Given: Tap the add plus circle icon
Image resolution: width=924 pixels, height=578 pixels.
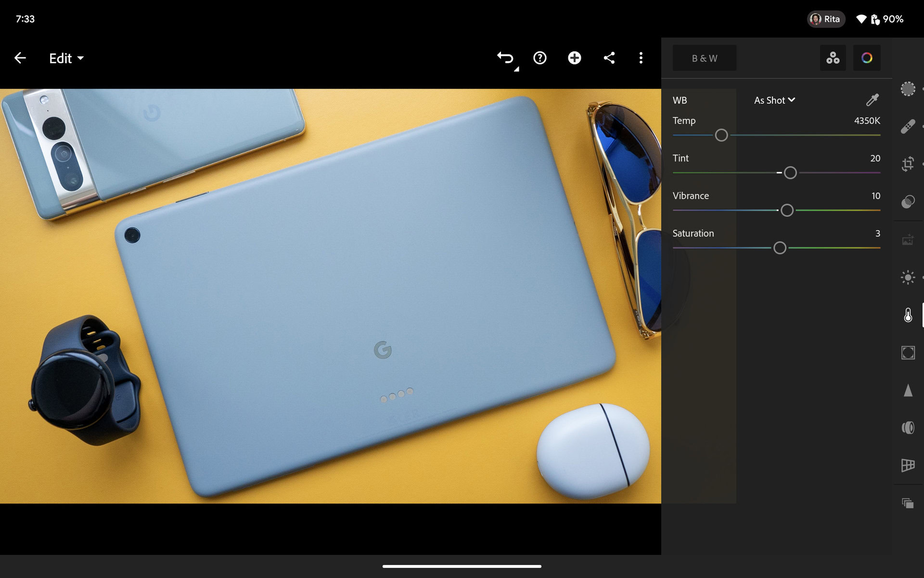Looking at the screenshot, I should pos(574,58).
